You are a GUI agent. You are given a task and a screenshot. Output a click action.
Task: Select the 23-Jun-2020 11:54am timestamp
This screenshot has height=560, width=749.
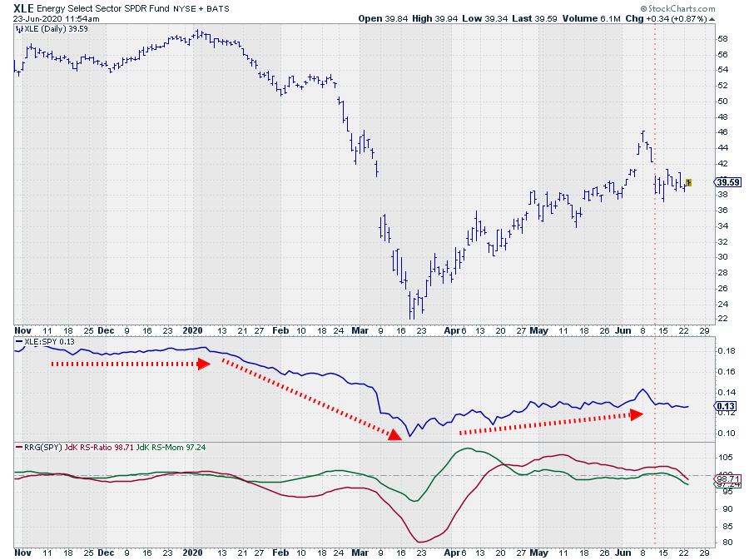point(57,18)
